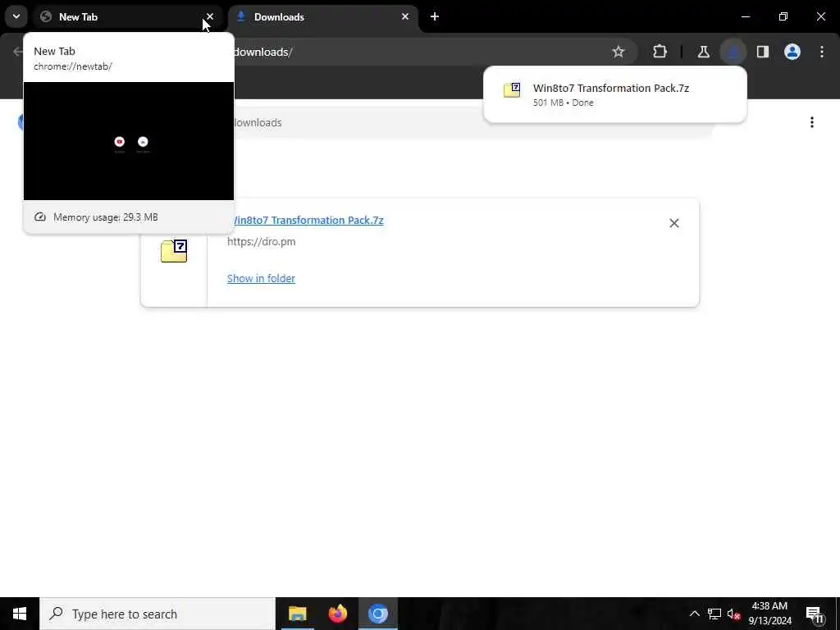
Task: Open File Explorer from the taskbar
Action: (297, 614)
